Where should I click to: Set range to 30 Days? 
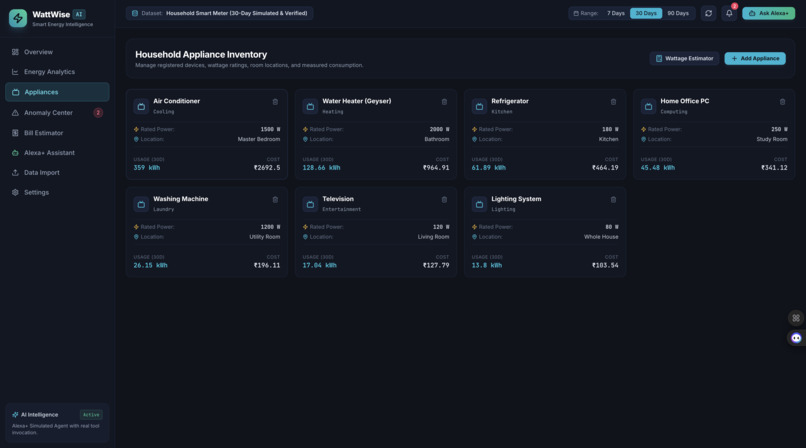click(646, 13)
